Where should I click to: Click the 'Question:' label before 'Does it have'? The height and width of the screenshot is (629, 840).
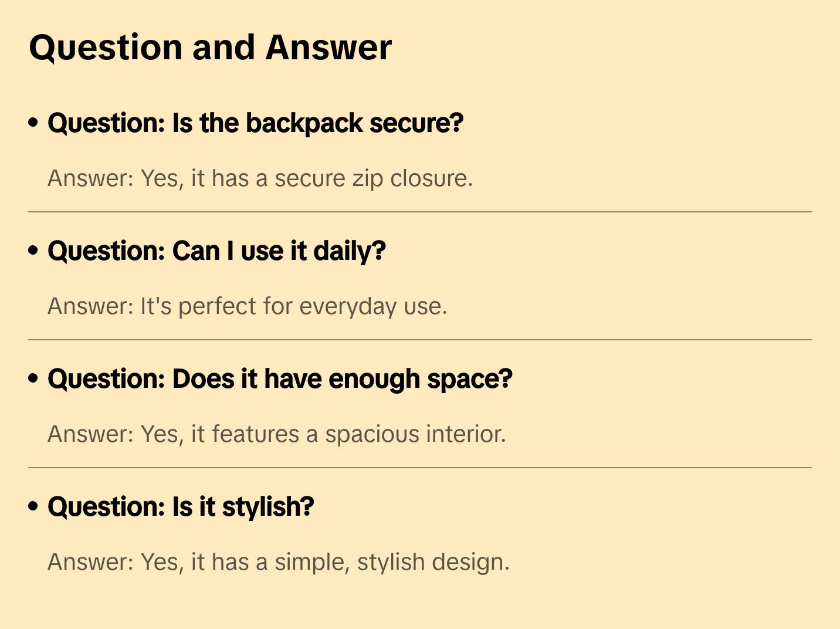point(107,379)
